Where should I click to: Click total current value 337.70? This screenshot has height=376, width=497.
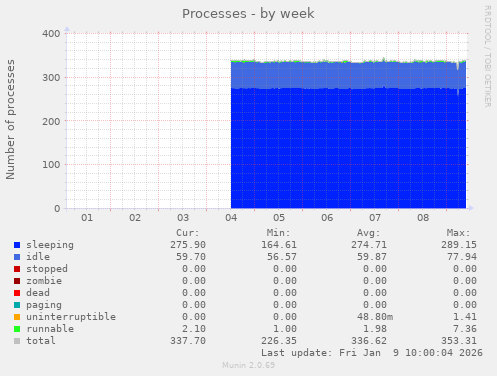(188, 341)
